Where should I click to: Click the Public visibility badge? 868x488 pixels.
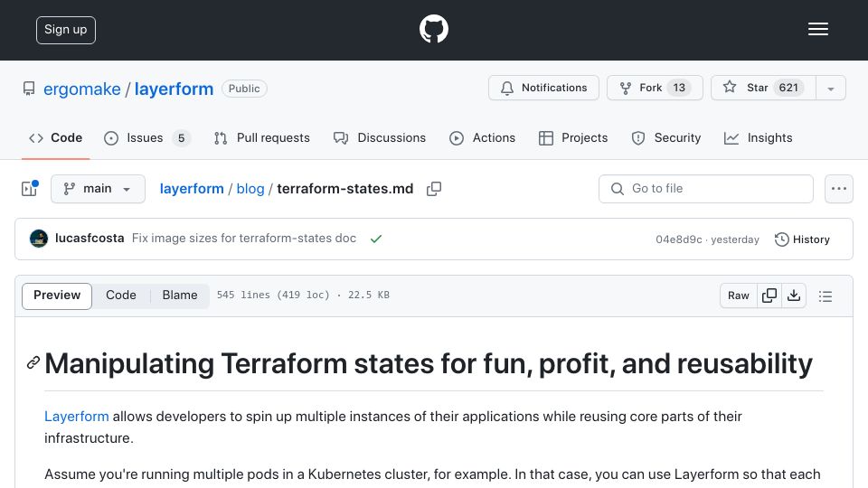click(x=244, y=89)
